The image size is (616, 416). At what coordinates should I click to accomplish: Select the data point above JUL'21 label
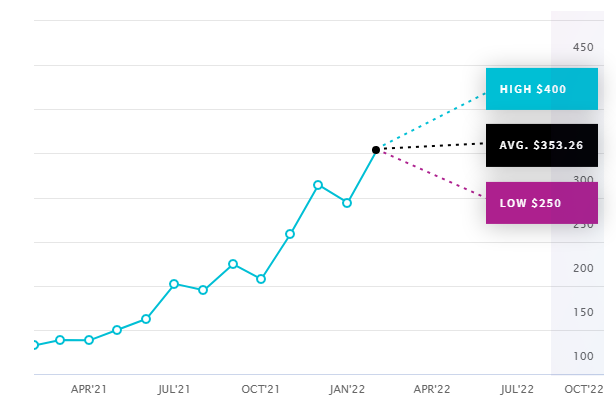click(x=174, y=284)
